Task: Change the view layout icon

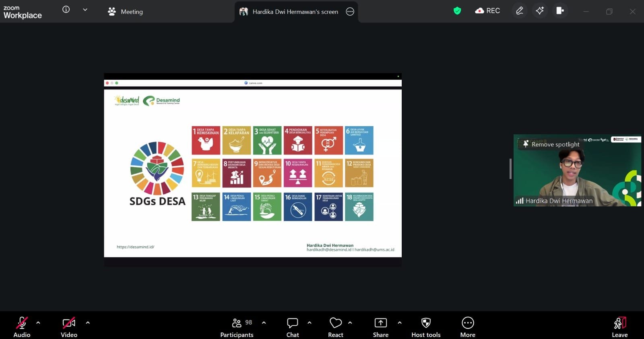Action: coord(560,11)
